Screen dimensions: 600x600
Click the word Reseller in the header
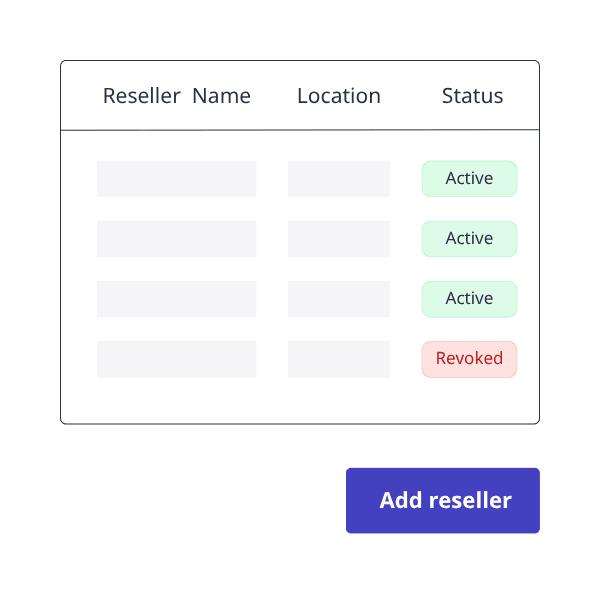click(141, 96)
